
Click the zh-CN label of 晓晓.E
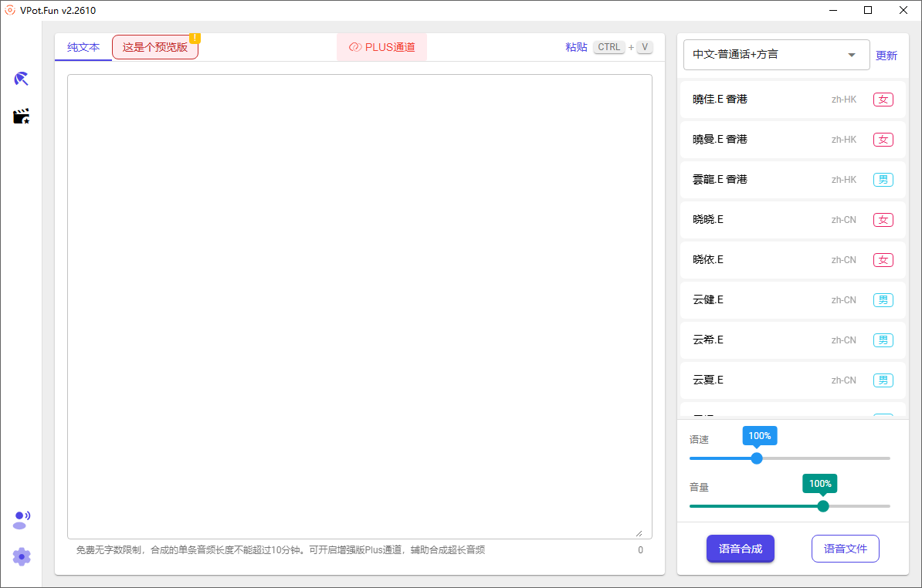[844, 220]
